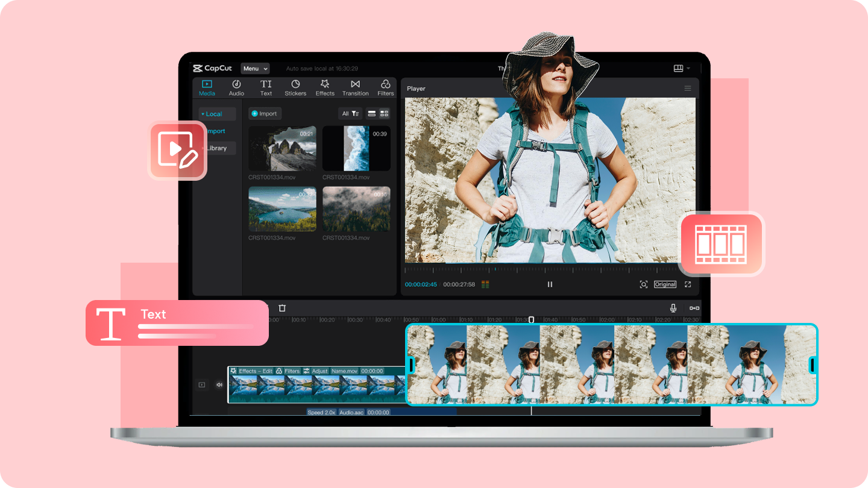Click the snapshot icon in the Player
The width and height of the screenshot is (868, 488).
643,284
